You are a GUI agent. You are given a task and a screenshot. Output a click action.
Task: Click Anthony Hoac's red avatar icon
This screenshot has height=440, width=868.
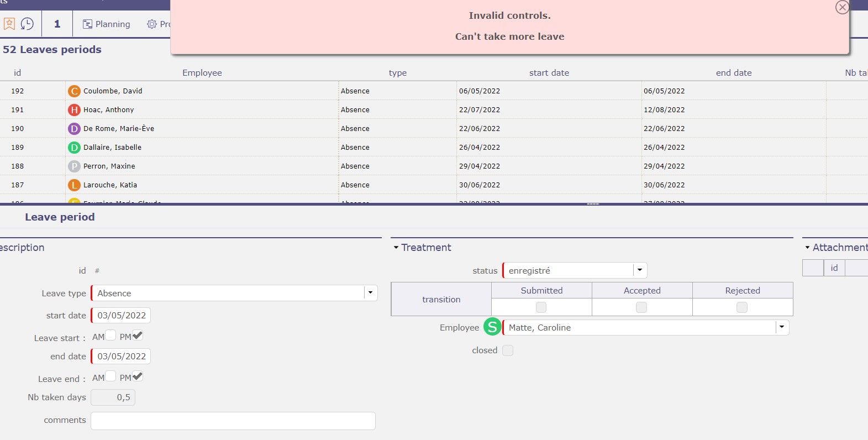(74, 110)
